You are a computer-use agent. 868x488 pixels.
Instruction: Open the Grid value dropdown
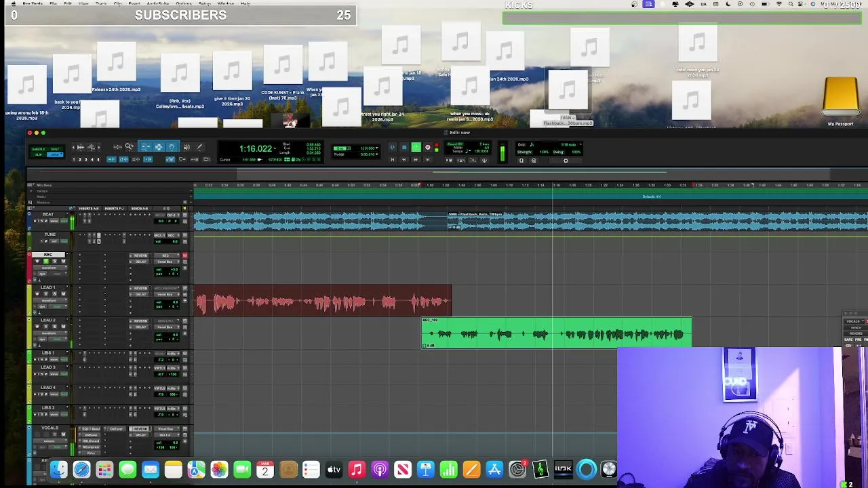[x=376, y=148]
